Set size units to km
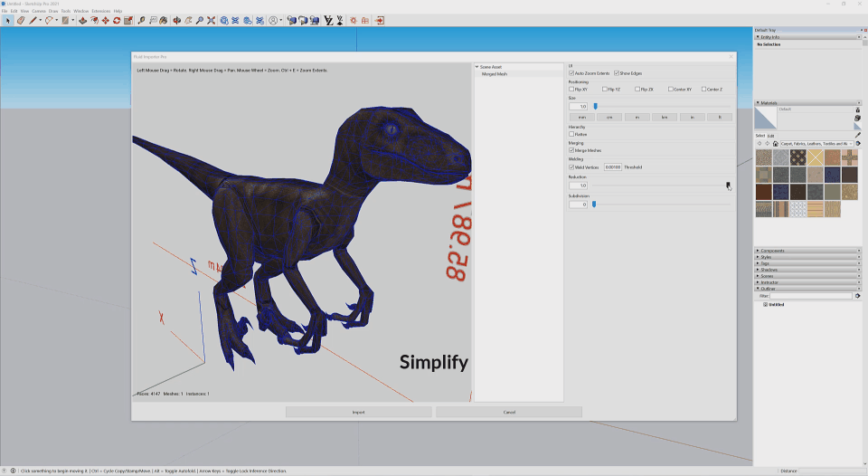The width and height of the screenshot is (868, 476). pyautogui.click(x=665, y=117)
